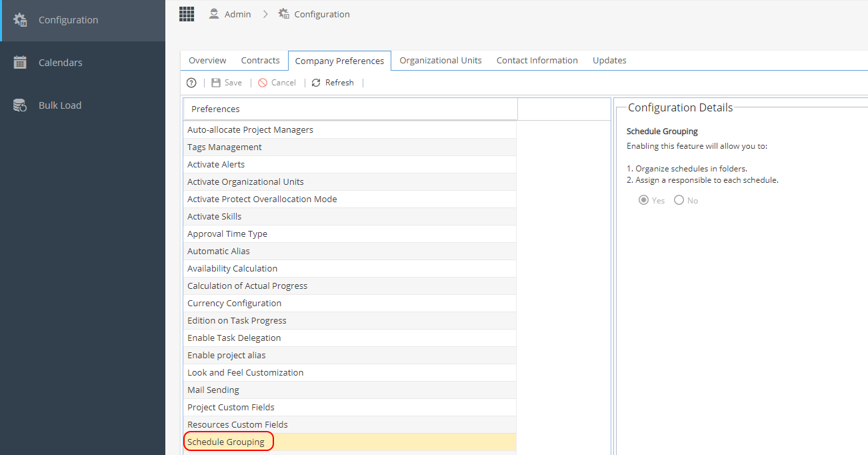Select Schedule Grouping preference row
The height and width of the screenshot is (455, 868).
click(349, 442)
